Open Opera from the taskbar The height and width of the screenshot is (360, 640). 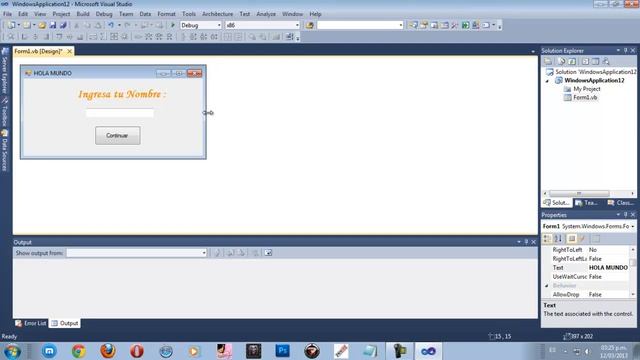137,351
